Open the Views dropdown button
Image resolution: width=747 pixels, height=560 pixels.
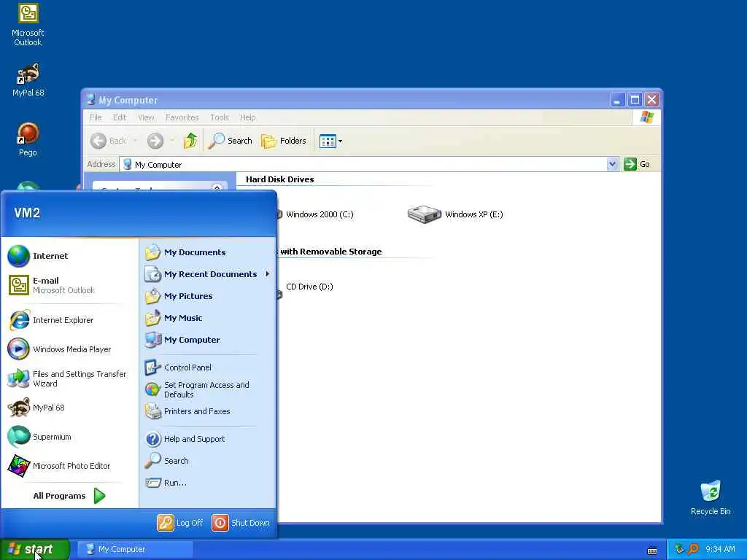[x=330, y=141]
